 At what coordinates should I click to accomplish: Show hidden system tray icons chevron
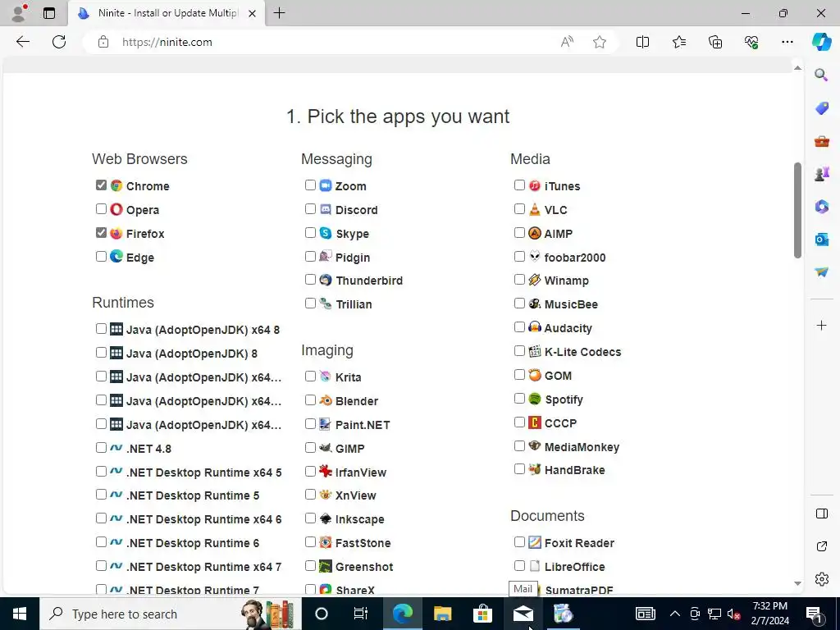pos(675,614)
